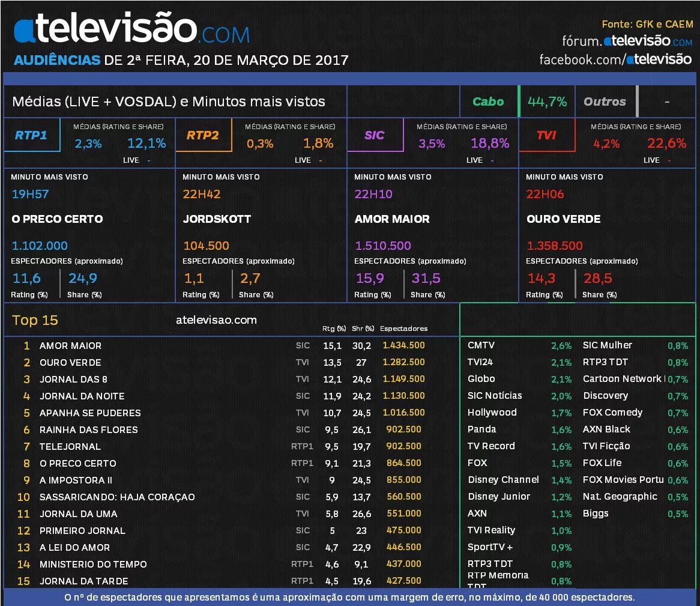
Task: Select MINISTERIO DO TEMPO row
Action: [232, 565]
